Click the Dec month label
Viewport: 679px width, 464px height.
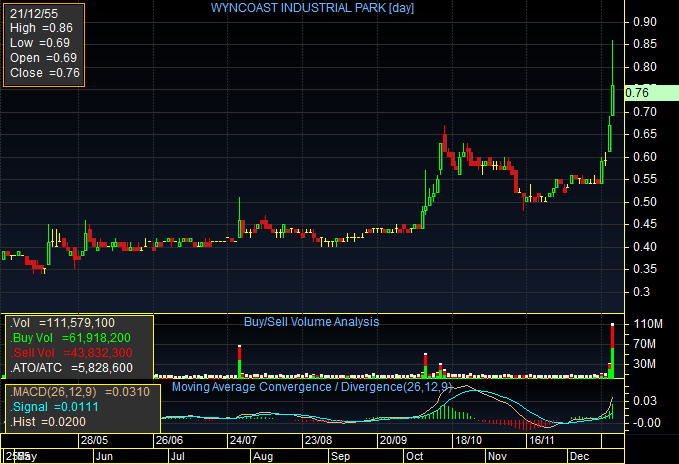click(x=579, y=456)
